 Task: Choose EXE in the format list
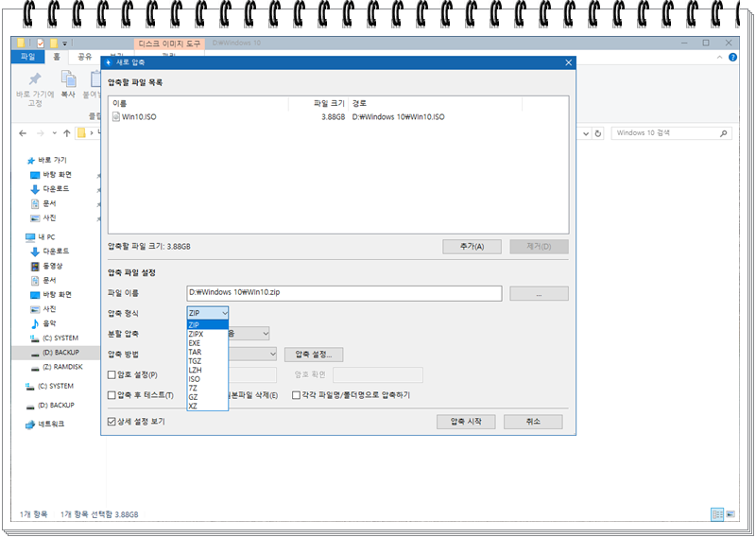[207, 343]
